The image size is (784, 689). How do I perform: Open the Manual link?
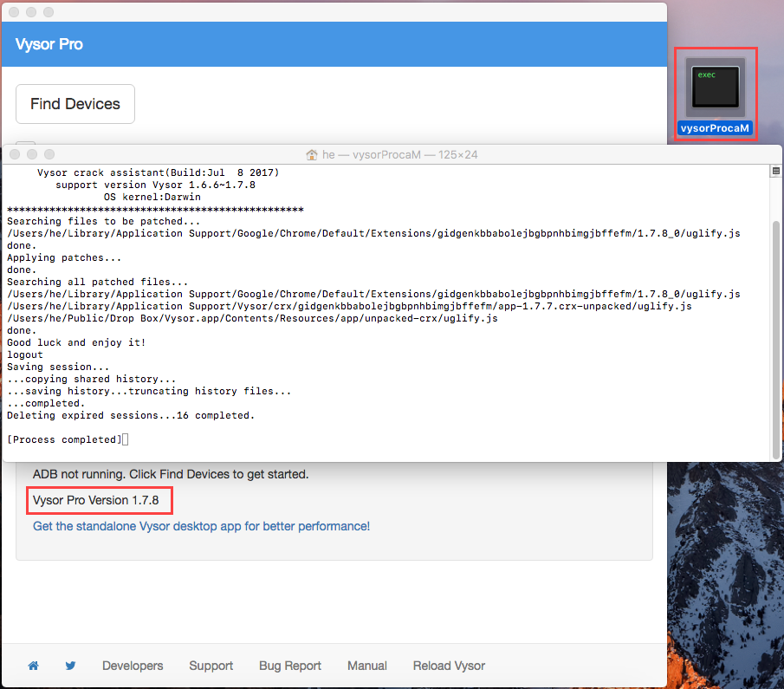(367, 666)
